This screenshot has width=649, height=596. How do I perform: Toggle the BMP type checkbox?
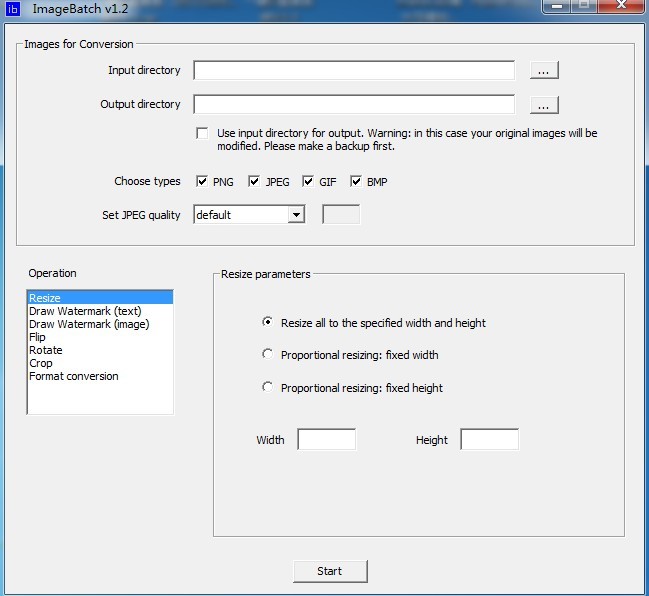coord(355,182)
